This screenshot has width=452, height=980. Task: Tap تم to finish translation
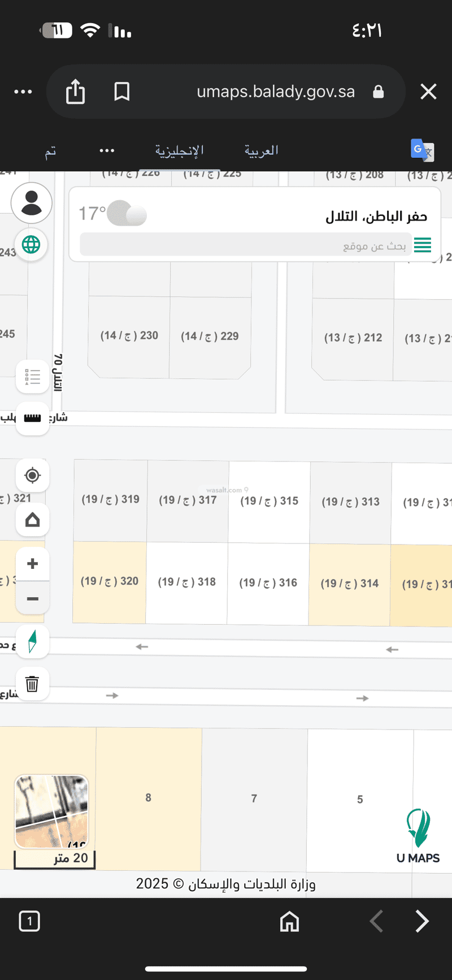click(50, 151)
